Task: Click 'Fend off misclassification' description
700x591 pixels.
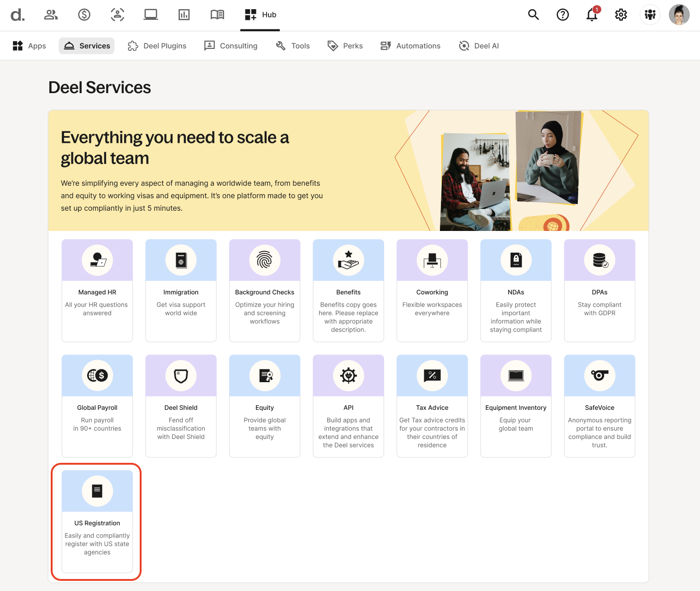Action: click(181, 428)
